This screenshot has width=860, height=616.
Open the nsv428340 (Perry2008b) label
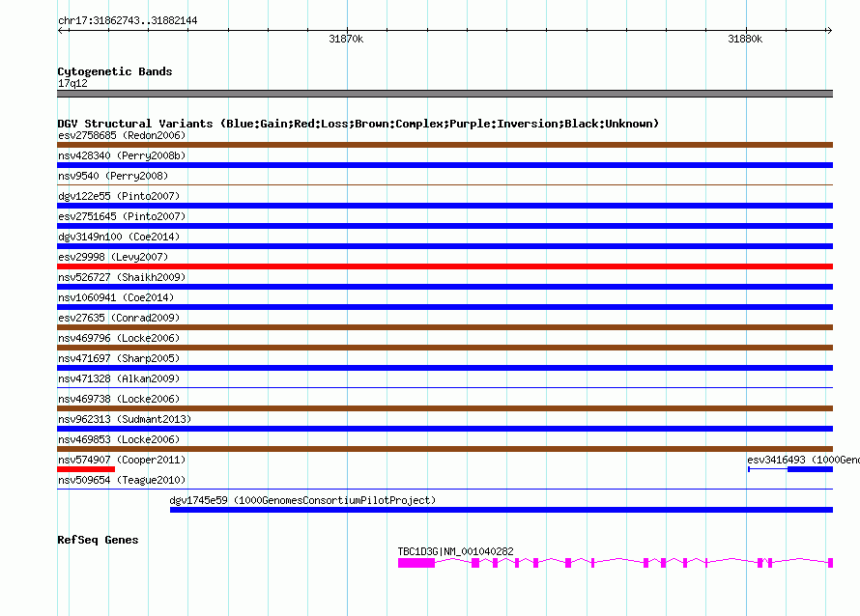[x=122, y=155]
